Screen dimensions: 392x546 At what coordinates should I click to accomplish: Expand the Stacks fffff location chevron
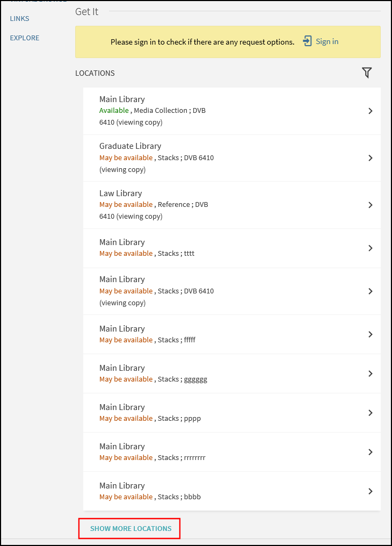pyautogui.click(x=371, y=334)
